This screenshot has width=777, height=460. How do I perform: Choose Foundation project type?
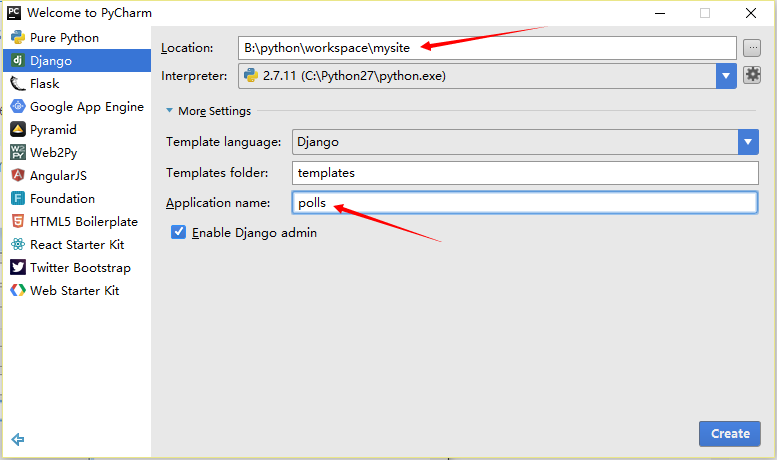click(77, 198)
